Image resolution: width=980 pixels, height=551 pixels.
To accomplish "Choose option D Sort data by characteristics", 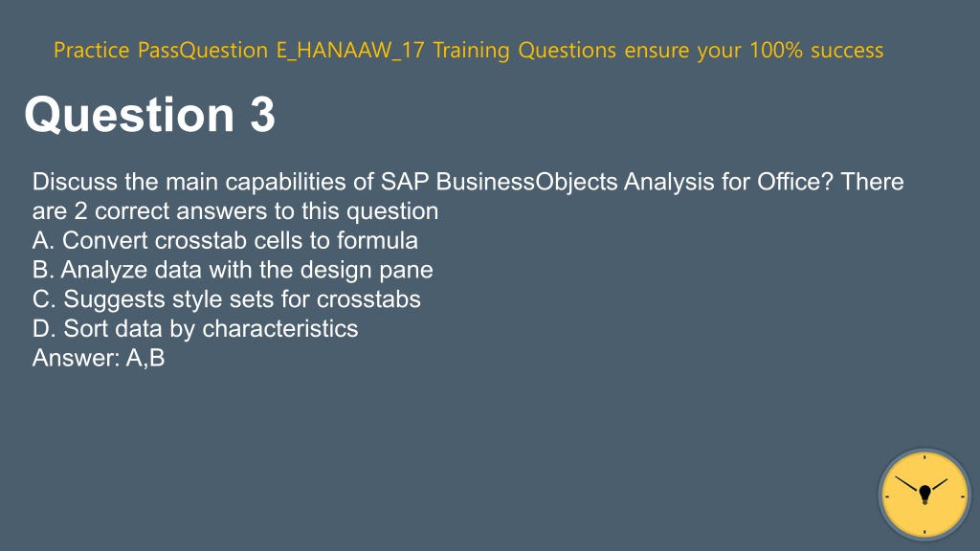I will point(195,329).
